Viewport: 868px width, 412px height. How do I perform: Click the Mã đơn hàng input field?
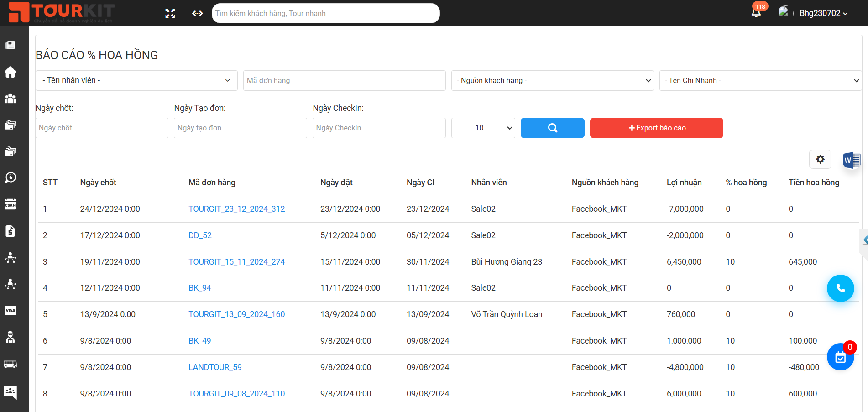pyautogui.click(x=344, y=80)
